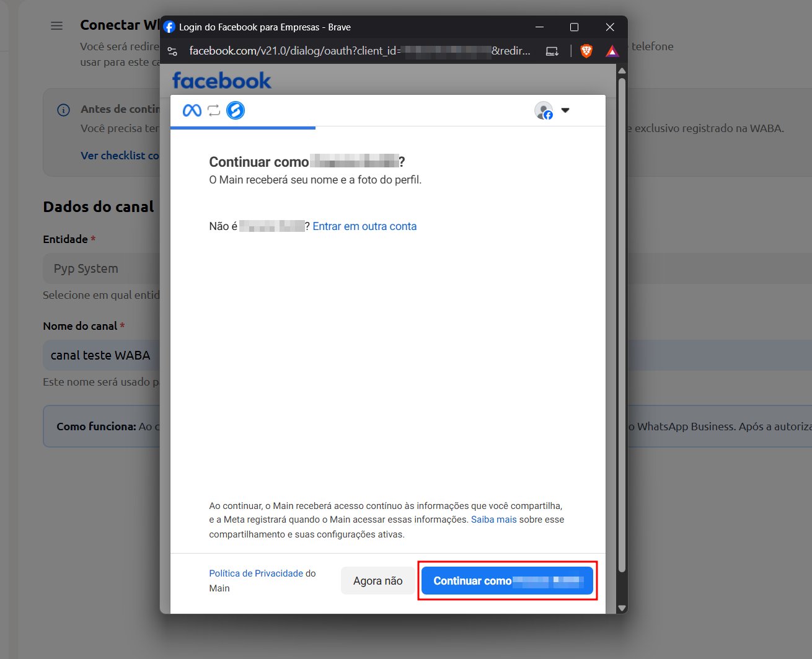This screenshot has height=659, width=812.
Task: Click the install app icon in address bar
Action: (552, 51)
